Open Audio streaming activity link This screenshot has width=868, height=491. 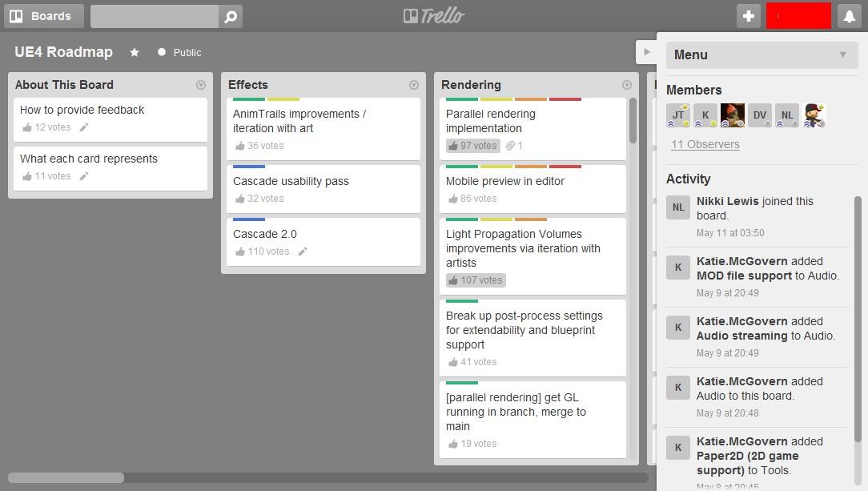click(x=741, y=336)
